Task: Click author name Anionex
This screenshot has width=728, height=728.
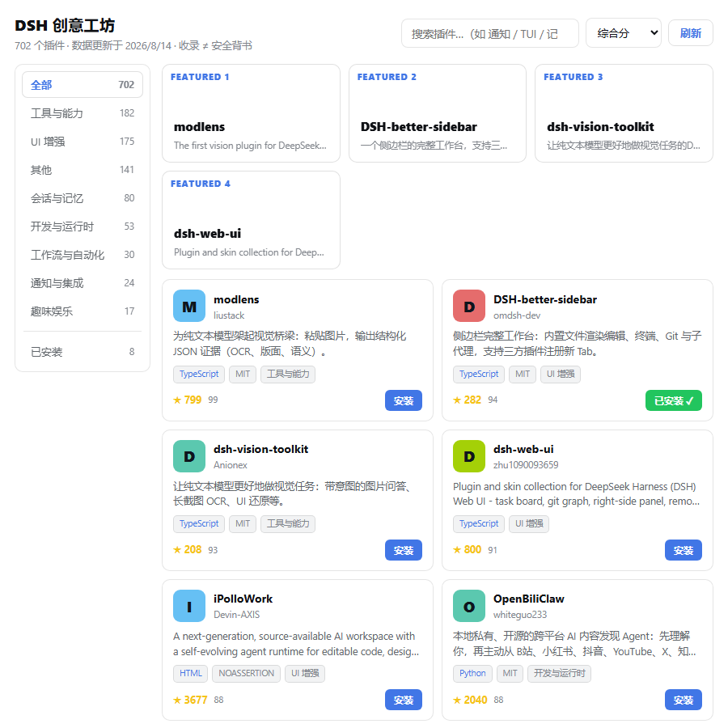Action: pos(231,465)
